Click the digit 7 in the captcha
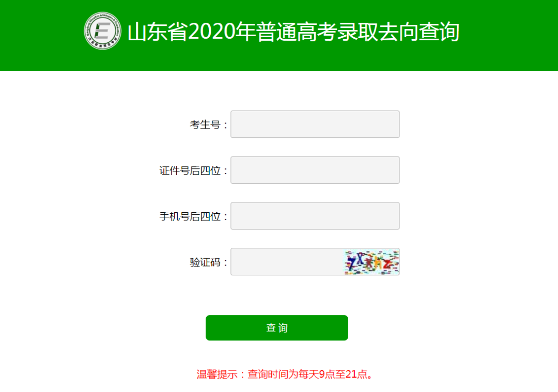The height and width of the screenshot is (392, 558). (x=351, y=263)
